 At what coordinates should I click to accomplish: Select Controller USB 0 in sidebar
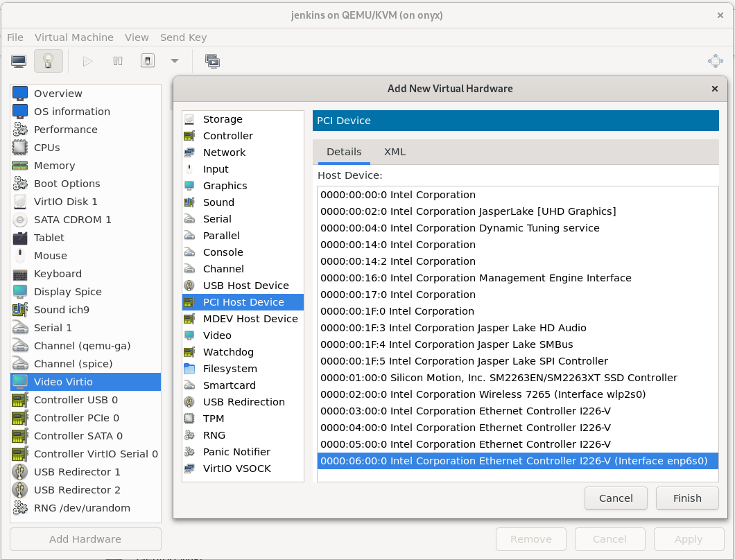[x=85, y=400]
